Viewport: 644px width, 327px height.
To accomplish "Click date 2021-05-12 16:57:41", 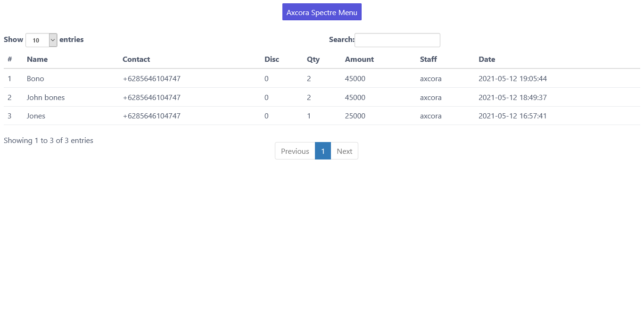I will tap(512, 116).
